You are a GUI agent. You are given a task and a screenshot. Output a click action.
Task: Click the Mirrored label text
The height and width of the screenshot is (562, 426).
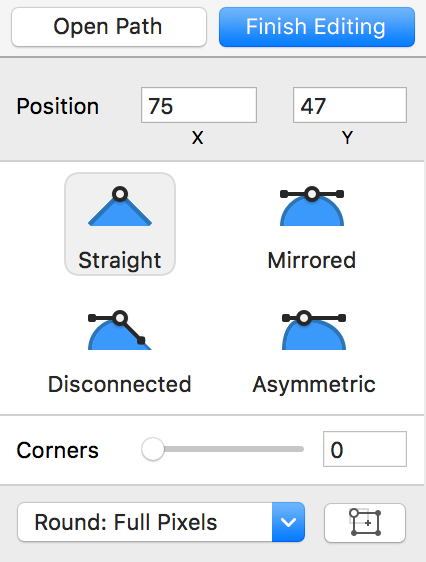click(312, 260)
